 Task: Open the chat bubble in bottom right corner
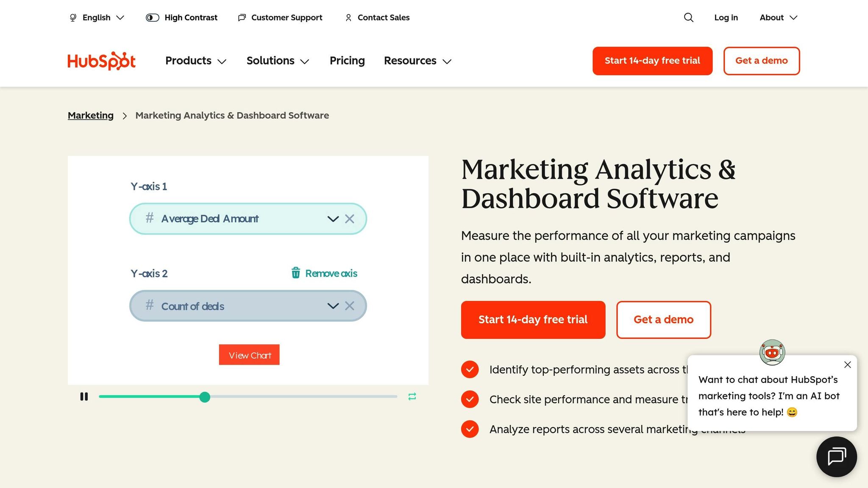[x=836, y=457]
